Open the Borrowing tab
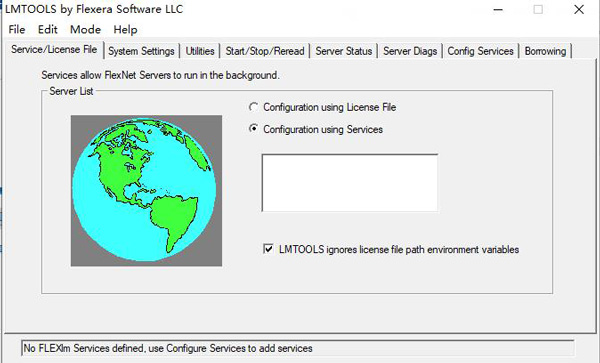The image size is (600, 363). point(545,51)
